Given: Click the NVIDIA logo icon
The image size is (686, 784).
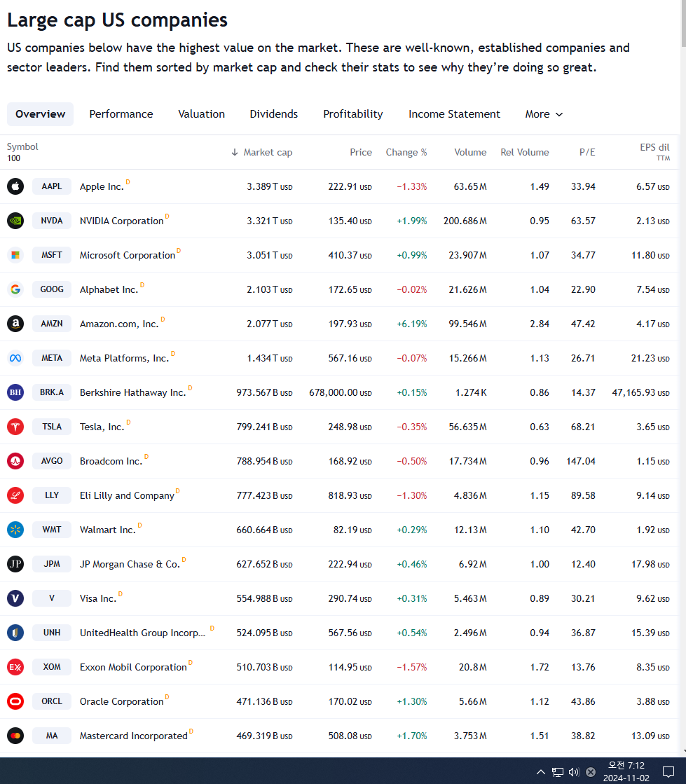Looking at the screenshot, I should pos(15,221).
